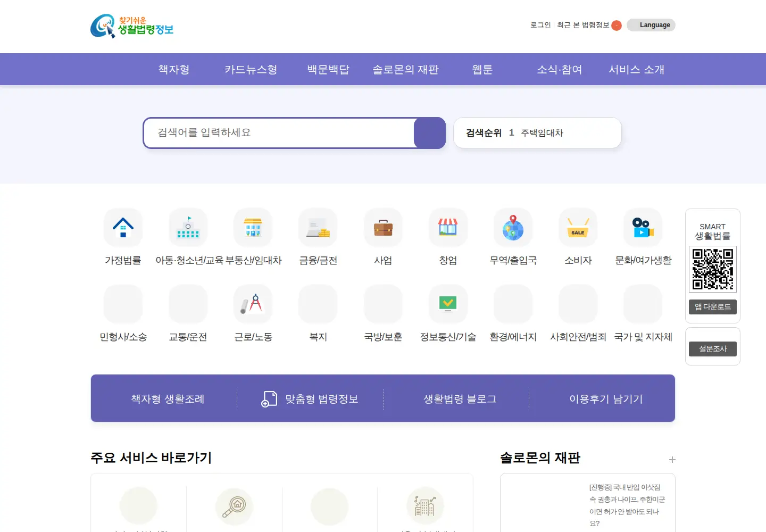766x532 pixels.
Task: Click the plus icon beside 솔로몬의 재판
Action: (672, 460)
